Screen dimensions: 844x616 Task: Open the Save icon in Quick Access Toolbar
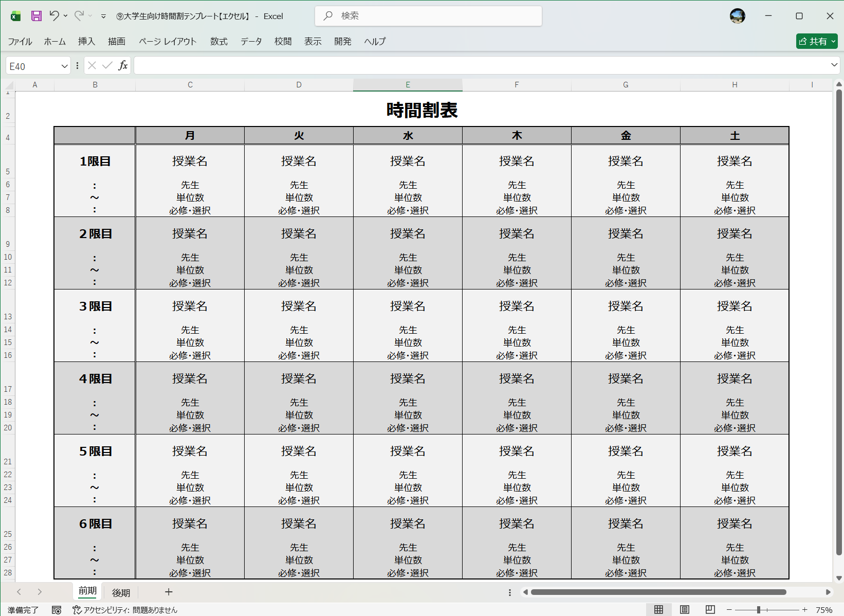tap(36, 16)
